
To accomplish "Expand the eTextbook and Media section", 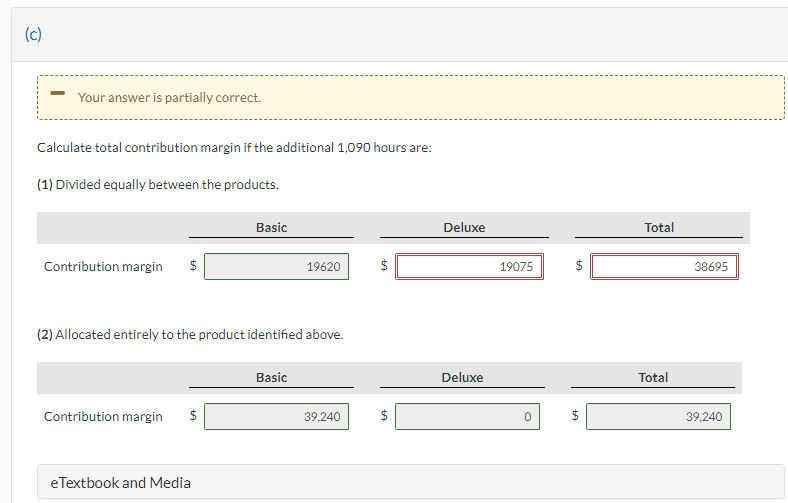I will pos(121,482).
